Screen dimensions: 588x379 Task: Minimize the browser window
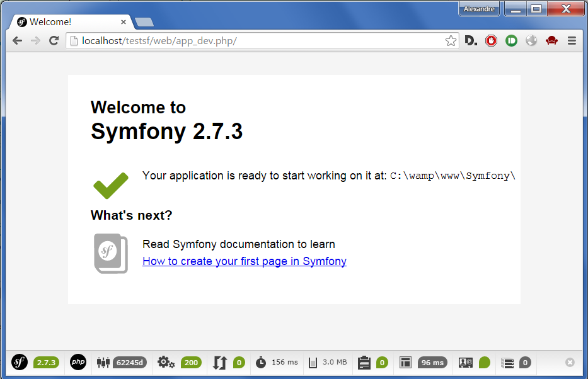point(516,9)
